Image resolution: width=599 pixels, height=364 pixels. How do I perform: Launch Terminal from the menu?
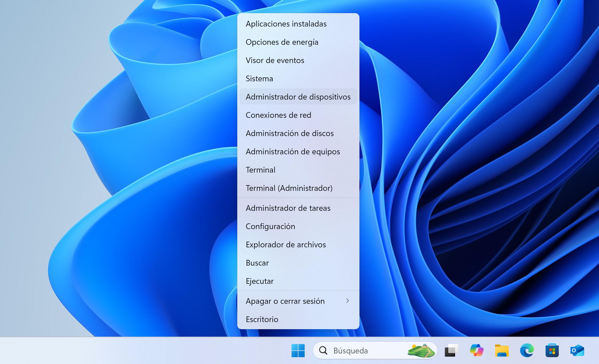tap(298, 170)
